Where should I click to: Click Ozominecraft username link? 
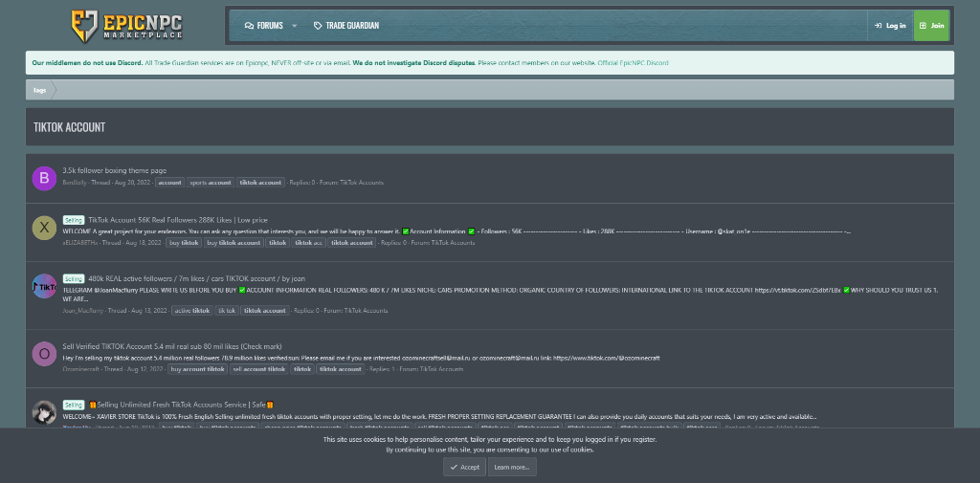[x=81, y=369]
